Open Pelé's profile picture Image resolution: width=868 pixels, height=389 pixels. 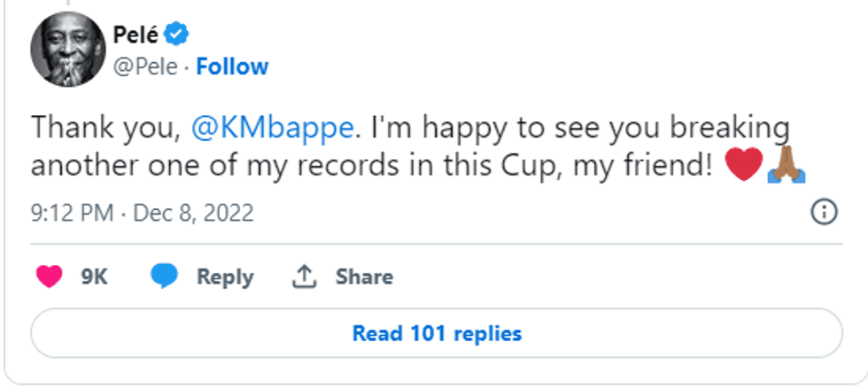click(66, 51)
